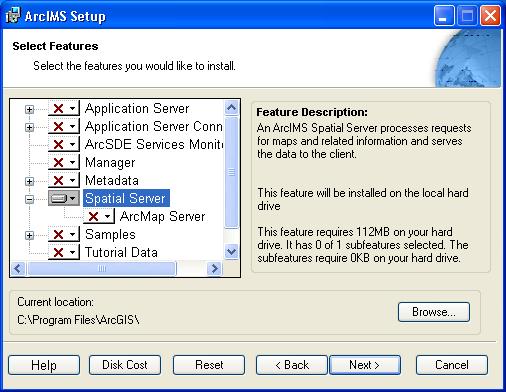This screenshot has width=506, height=392.
Task: Expand the Samples tree node
Action: coord(29,235)
